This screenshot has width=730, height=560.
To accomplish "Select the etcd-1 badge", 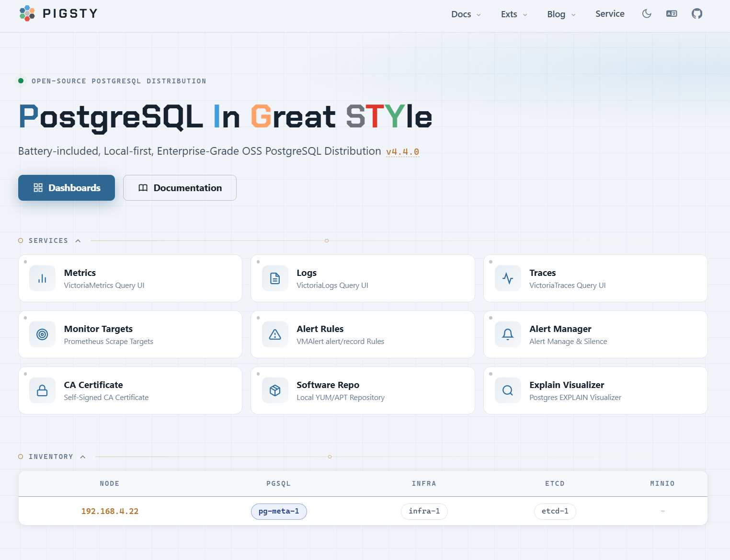I will 555,511.
